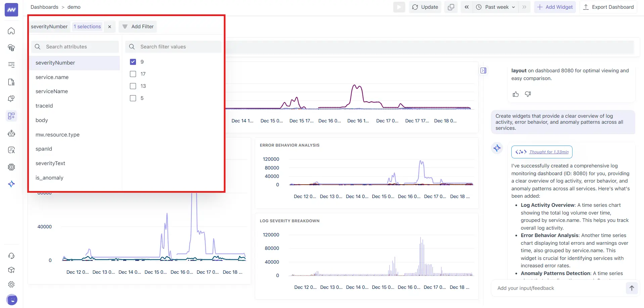Expand the 1 selections filter dropdown

coord(87,27)
